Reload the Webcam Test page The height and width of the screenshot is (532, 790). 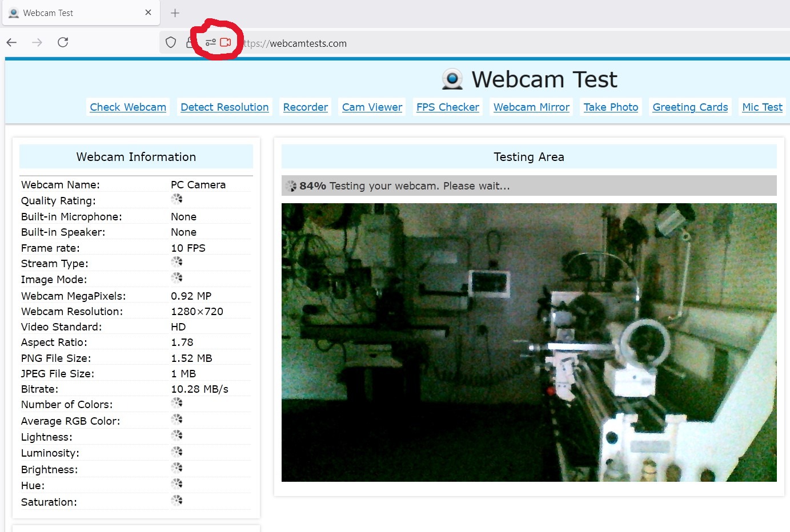pos(63,42)
